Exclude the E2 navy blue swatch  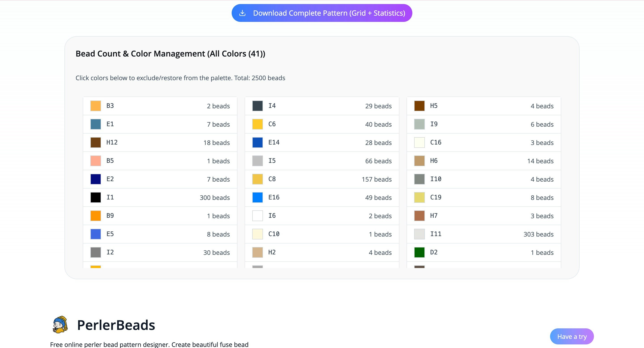click(x=95, y=179)
